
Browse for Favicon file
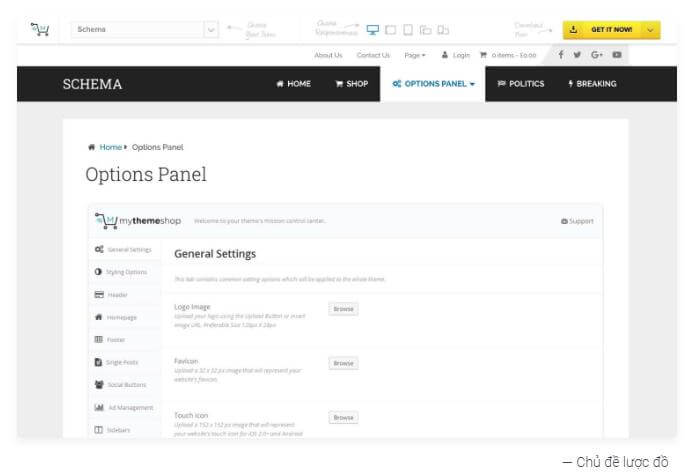(343, 363)
